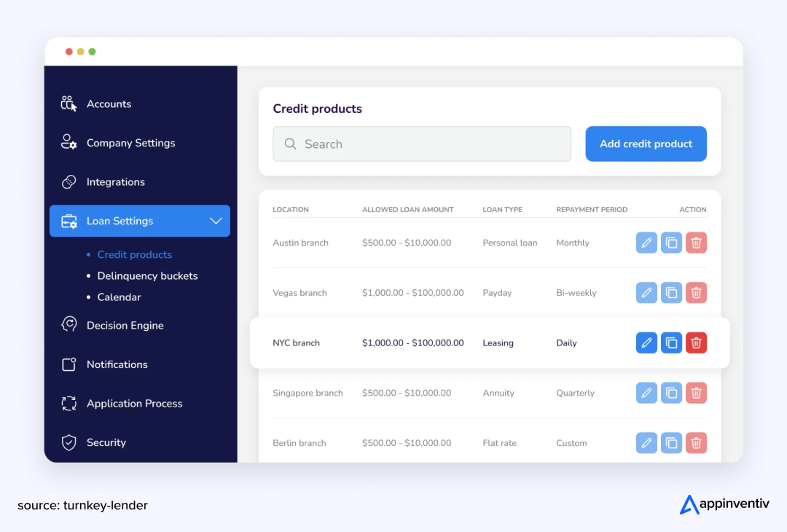Click the Monthly repayment period cell

pyautogui.click(x=573, y=243)
